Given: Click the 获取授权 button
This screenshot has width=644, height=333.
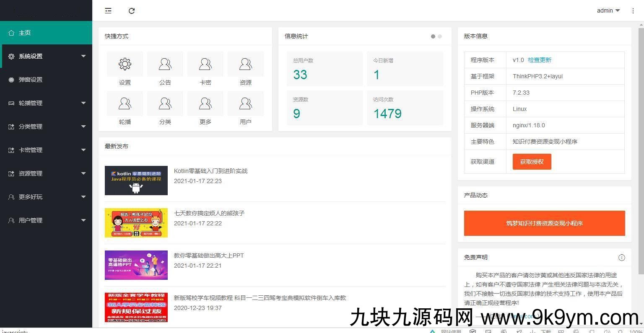Looking at the screenshot, I should pyautogui.click(x=532, y=162).
